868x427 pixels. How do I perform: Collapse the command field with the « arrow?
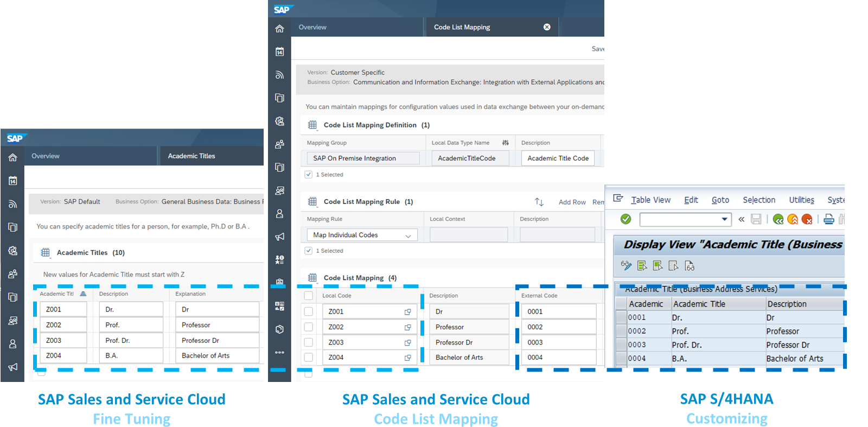(x=741, y=219)
